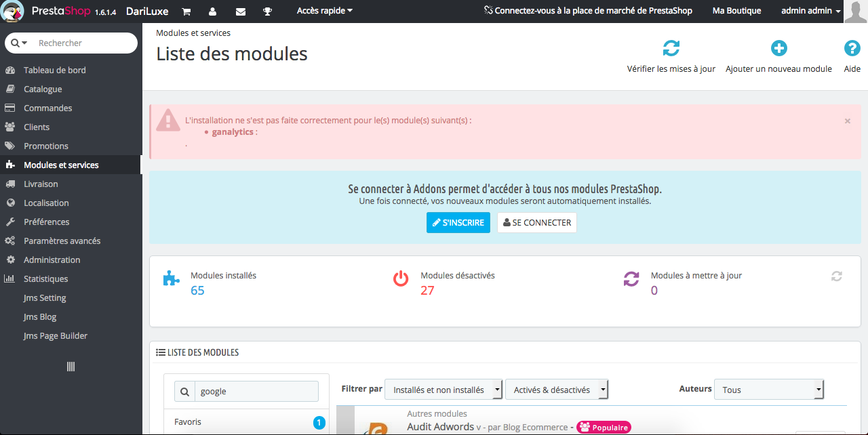Click Modules et services breadcrumb
The width and height of the screenshot is (868, 435).
click(193, 33)
